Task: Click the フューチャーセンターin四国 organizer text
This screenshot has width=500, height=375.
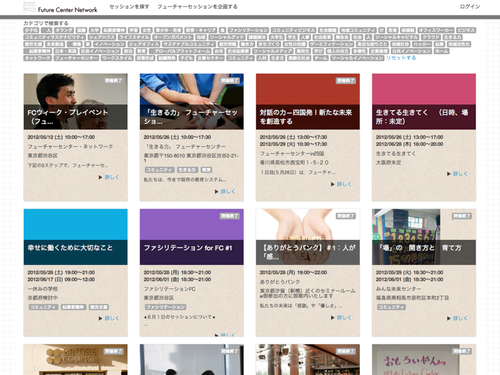Action: click(292, 154)
